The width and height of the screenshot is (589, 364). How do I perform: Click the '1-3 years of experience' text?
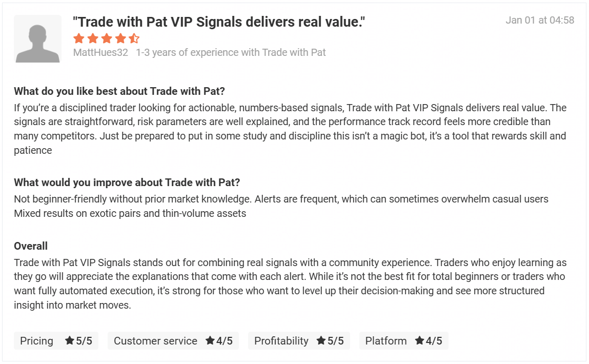231,52
